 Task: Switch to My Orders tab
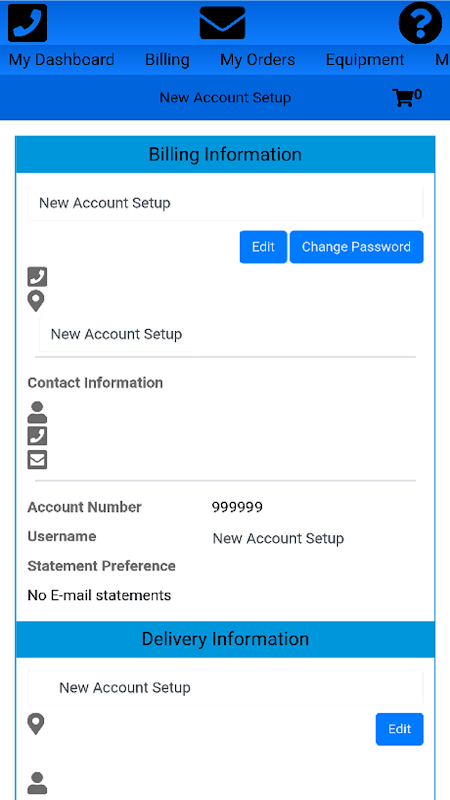258,60
